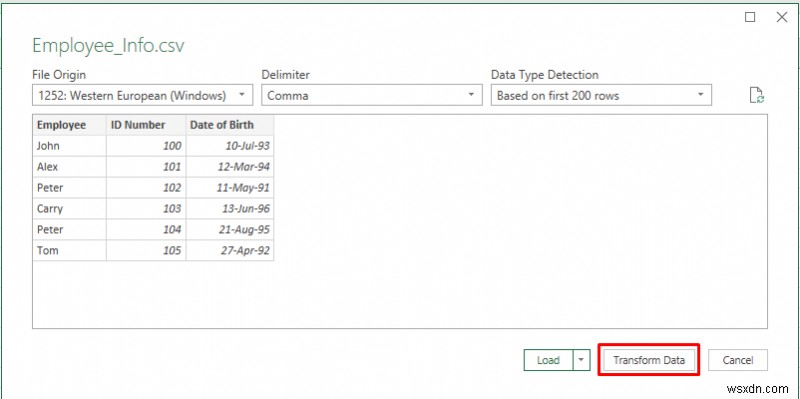The image size is (800, 399).
Task: Click the ID Number cell 100
Action: [x=146, y=146]
